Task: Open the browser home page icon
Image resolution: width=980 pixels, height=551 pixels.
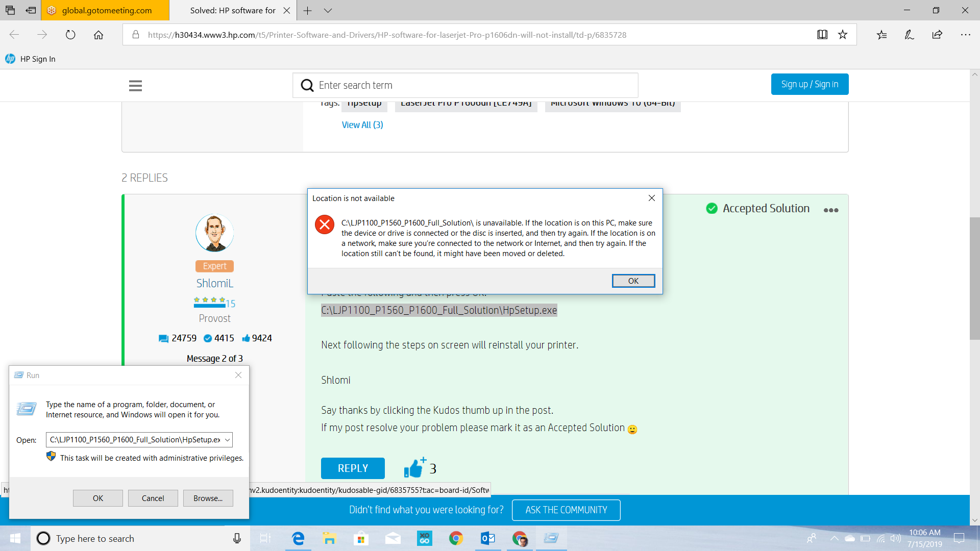Action: [x=99, y=35]
